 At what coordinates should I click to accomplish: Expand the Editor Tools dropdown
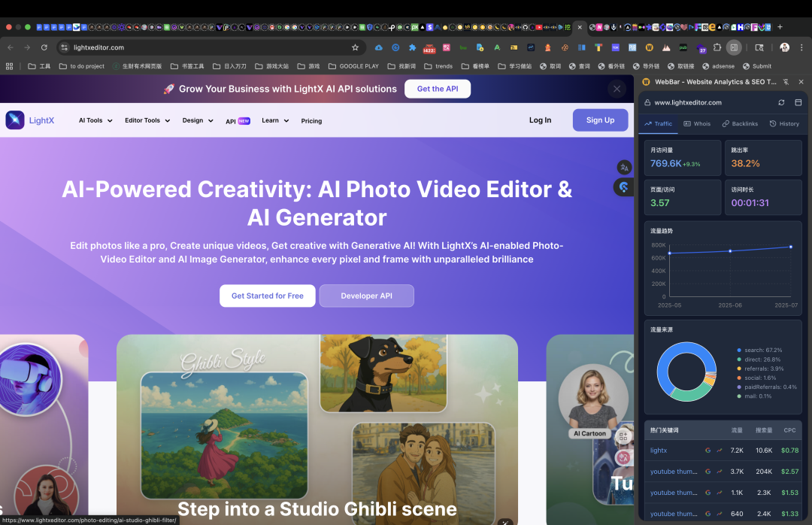pos(147,120)
